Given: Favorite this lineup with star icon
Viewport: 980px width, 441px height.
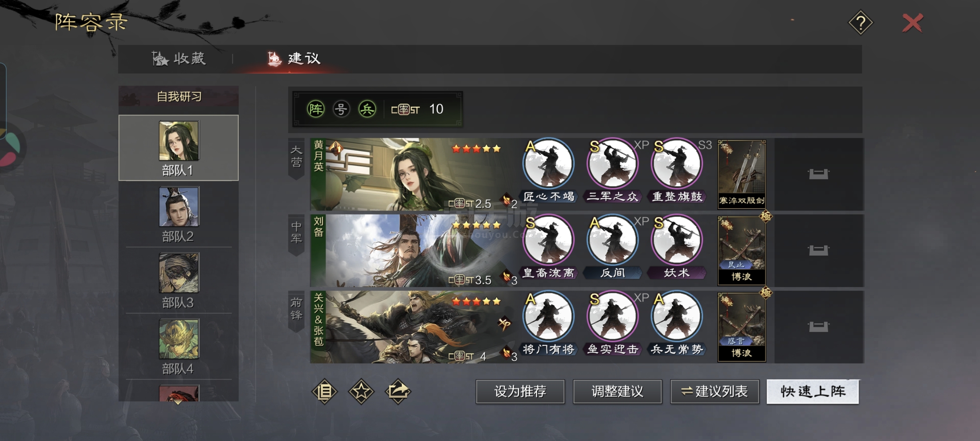Looking at the screenshot, I should pos(361,392).
